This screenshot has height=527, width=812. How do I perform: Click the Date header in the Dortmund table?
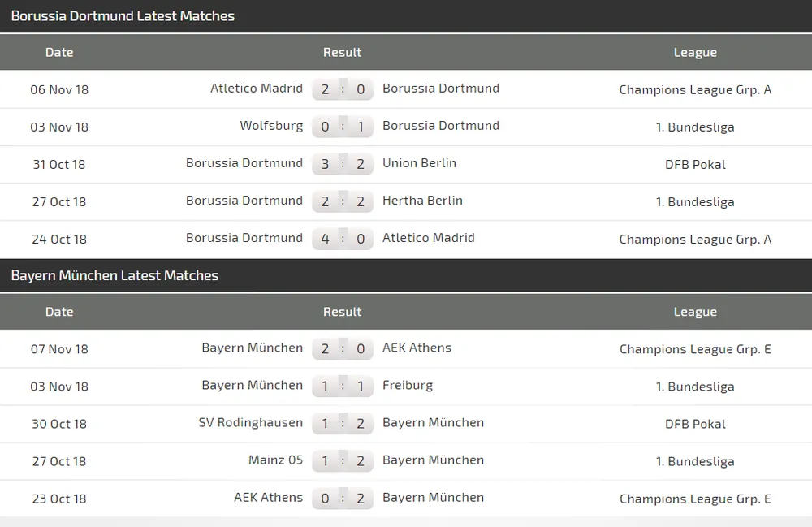[x=59, y=52]
